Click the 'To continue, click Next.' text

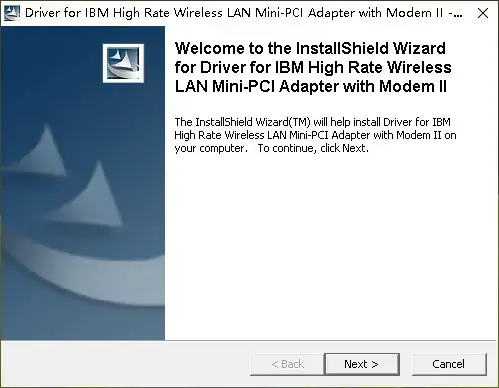[313, 148]
